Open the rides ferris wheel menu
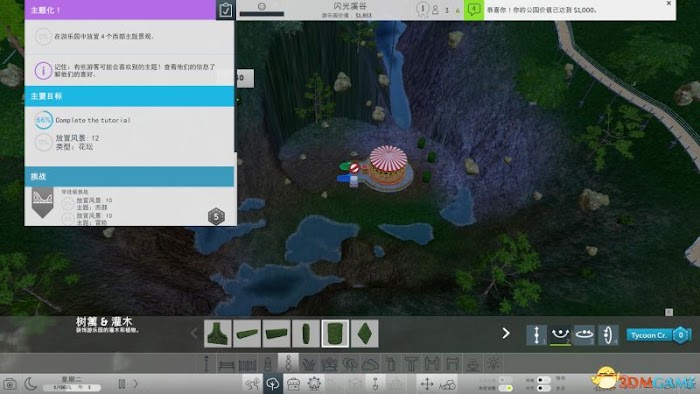The height and width of the screenshot is (394, 700). [314, 384]
